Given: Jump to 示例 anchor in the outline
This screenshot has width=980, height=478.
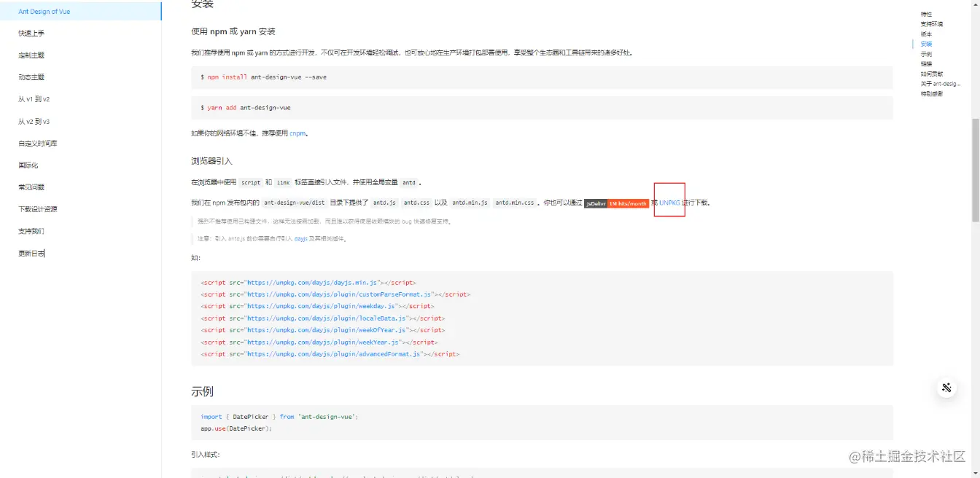Looking at the screenshot, I should 926,54.
